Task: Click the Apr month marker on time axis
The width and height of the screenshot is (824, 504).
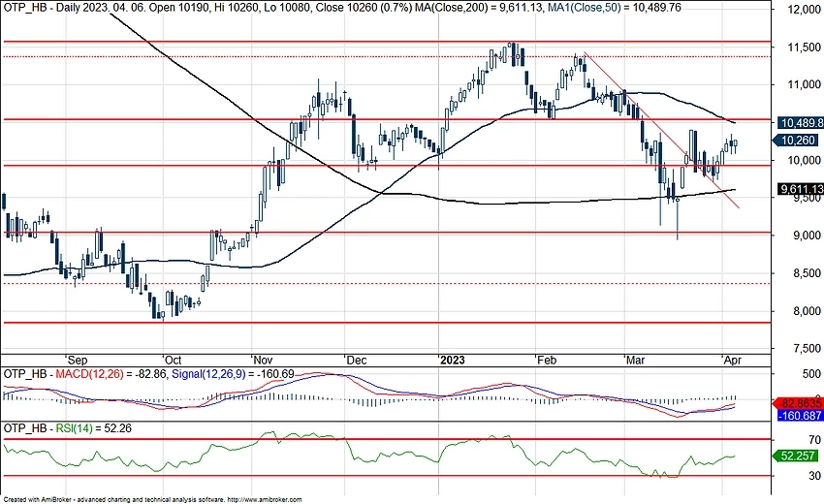Action: click(733, 360)
